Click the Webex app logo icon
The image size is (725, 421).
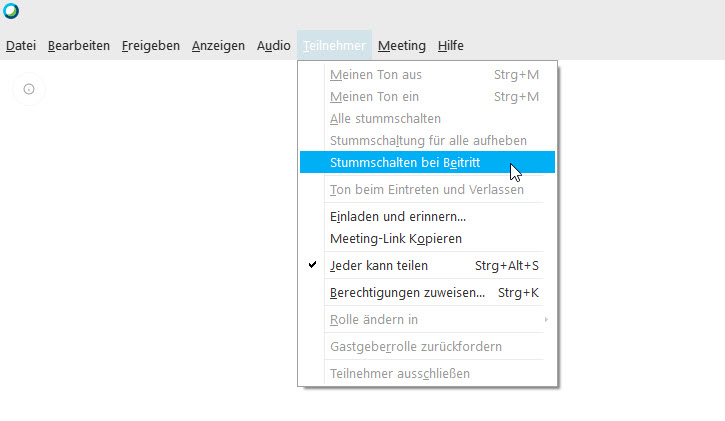11,13
